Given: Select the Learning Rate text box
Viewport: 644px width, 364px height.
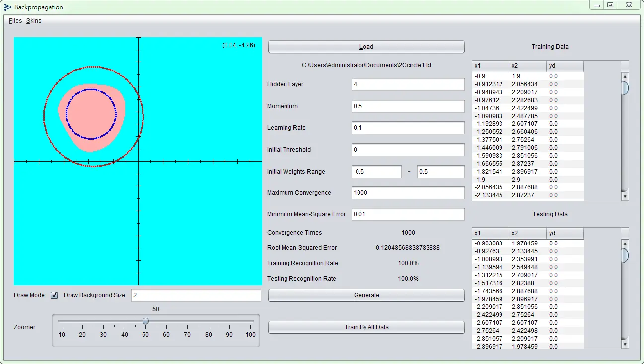Looking at the screenshot, I should pyautogui.click(x=408, y=128).
